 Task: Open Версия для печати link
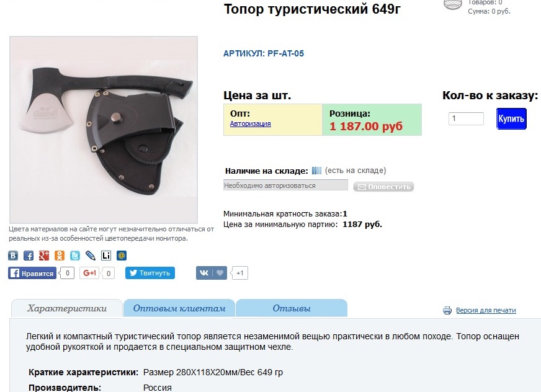[x=486, y=310]
